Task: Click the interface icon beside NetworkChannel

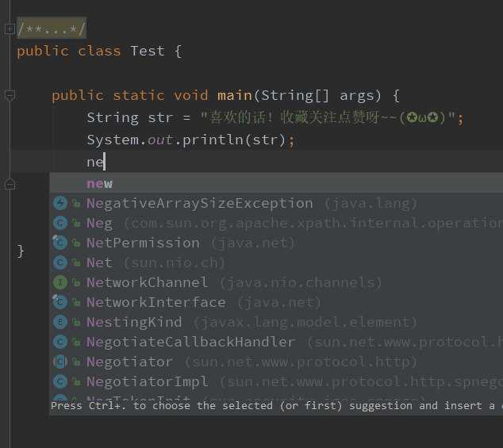Action: coord(60,283)
